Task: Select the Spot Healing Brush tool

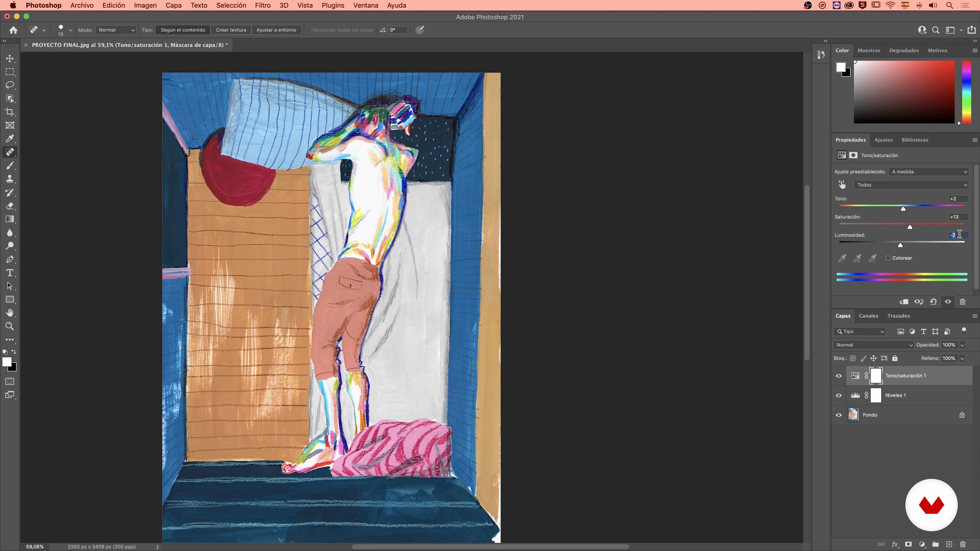Action: pyautogui.click(x=10, y=152)
